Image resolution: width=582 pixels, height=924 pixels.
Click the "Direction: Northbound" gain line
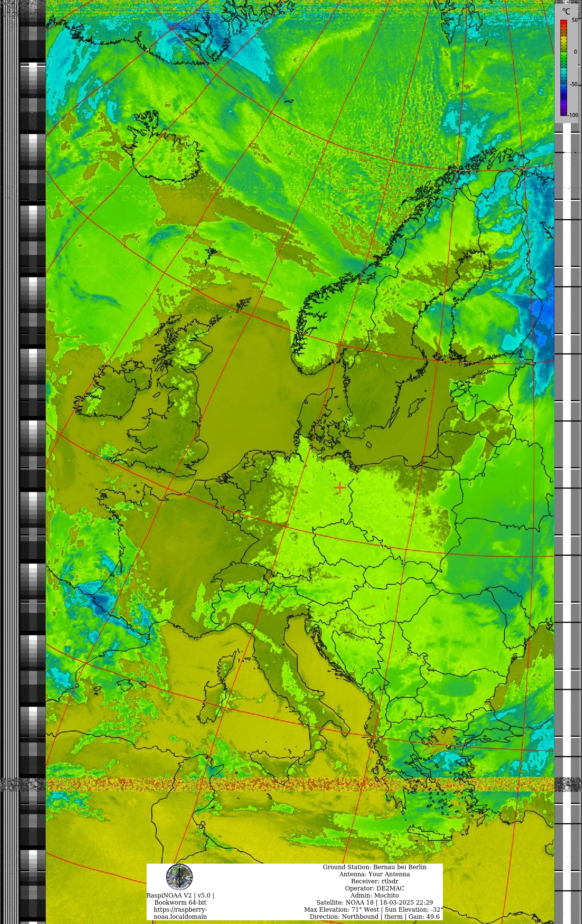point(374,917)
